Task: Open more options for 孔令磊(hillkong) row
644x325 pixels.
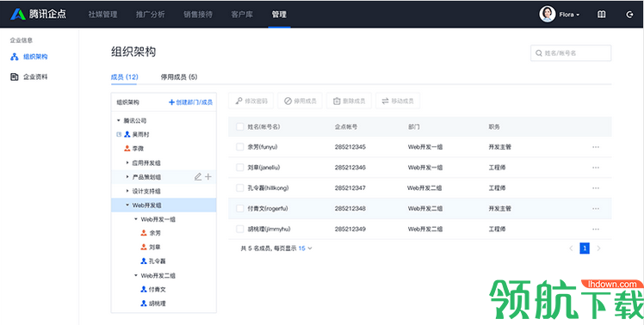Action: tap(596, 188)
